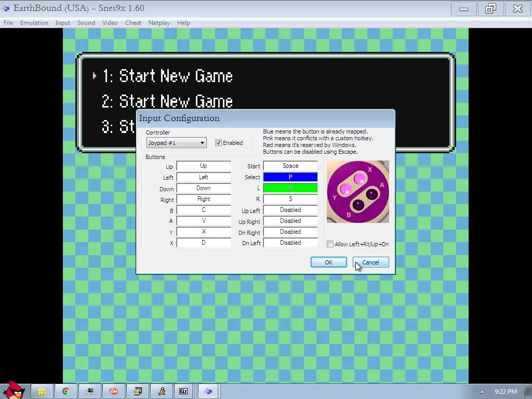The image size is (532, 399).
Task: Click the blue Select mapping field
Action: tap(290, 177)
